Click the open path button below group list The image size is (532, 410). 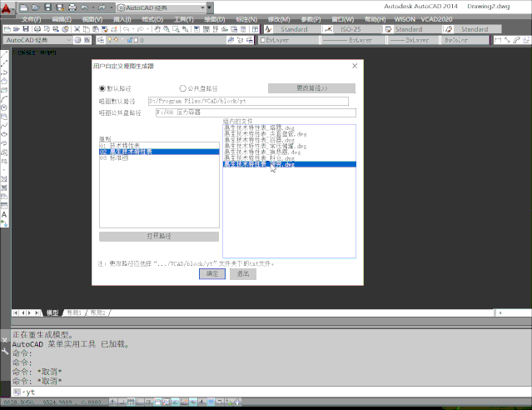[159, 236]
